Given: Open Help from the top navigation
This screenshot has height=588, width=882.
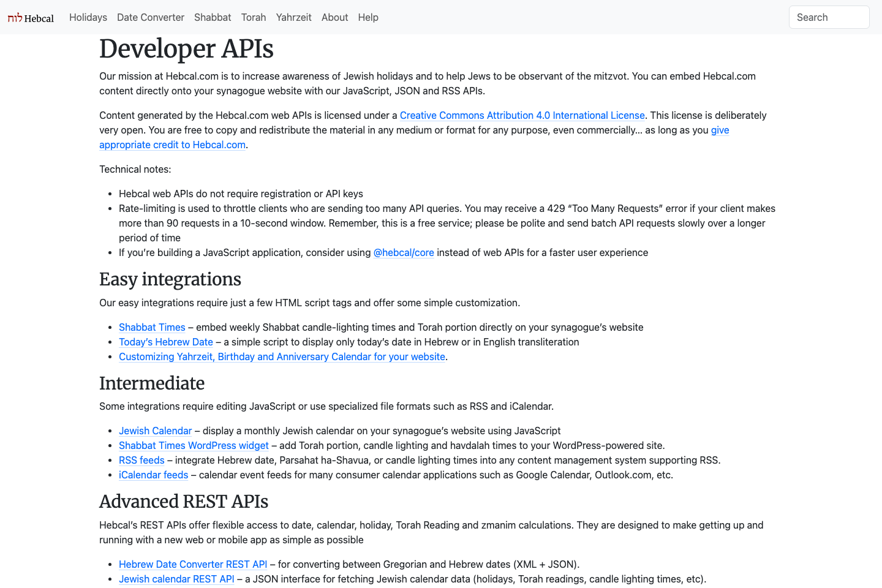Looking at the screenshot, I should [x=368, y=17].
